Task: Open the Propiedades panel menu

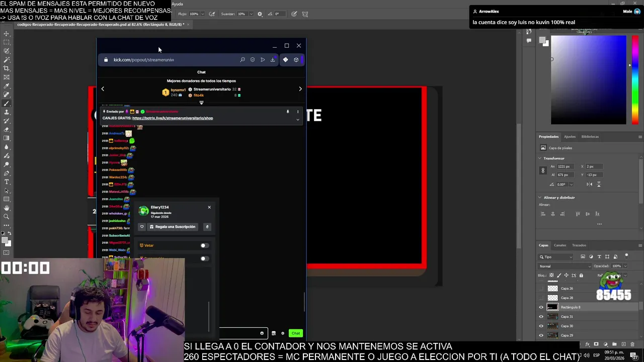Action: (640, 137)
